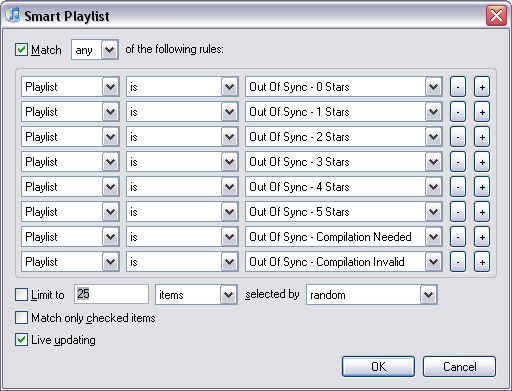Remove the 'Out Of Sync - 0 Stars' rule
The height and width of the screenshot is (391, 512).
coord(458,87)
